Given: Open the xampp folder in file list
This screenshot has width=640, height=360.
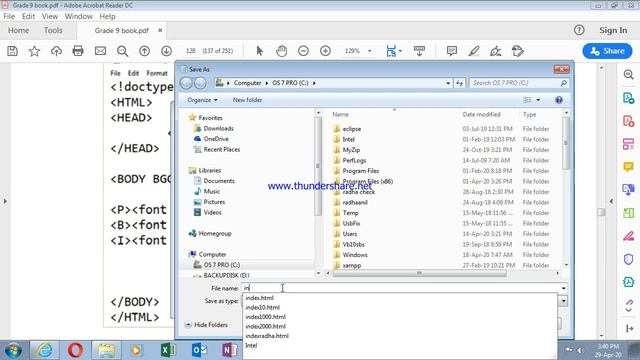Looking at the screenshot, I should (x=351, y=265).
